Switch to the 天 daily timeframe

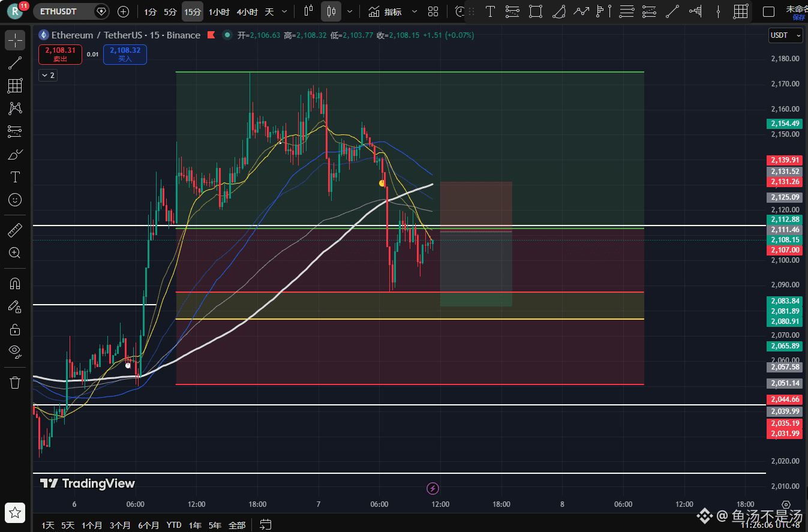pyautogui.click(x=269, y=11)
